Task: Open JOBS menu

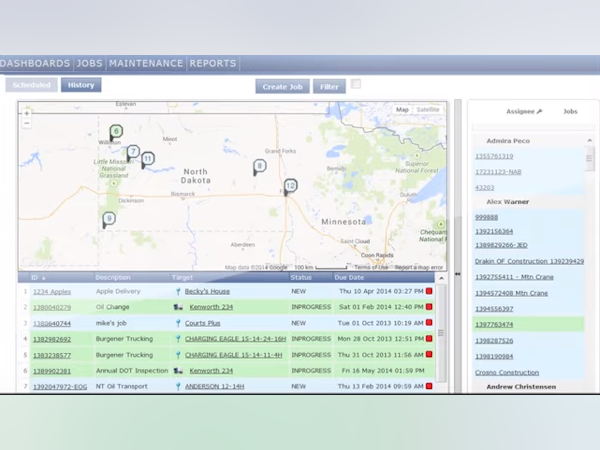Action: pos(90,64)
